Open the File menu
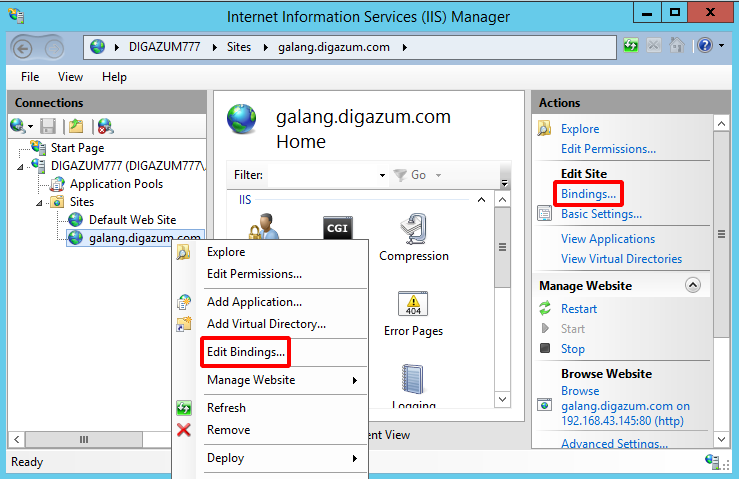 click(30, 76)
